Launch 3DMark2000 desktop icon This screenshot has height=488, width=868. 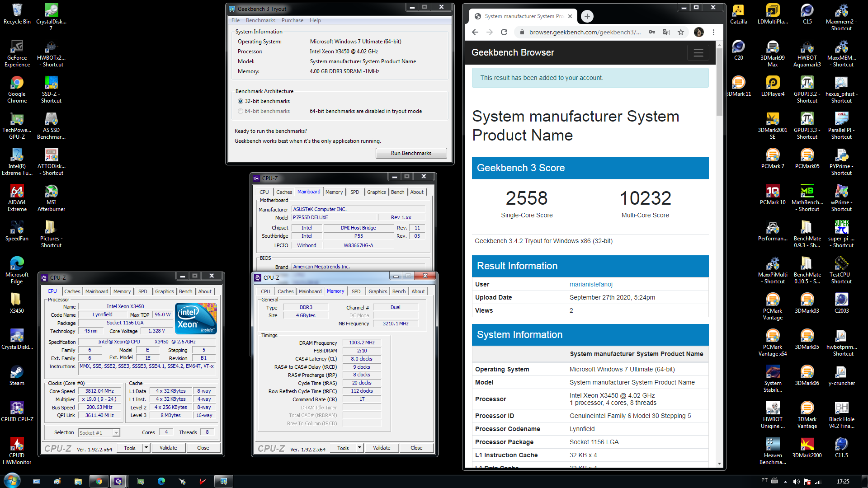(807, 447)
